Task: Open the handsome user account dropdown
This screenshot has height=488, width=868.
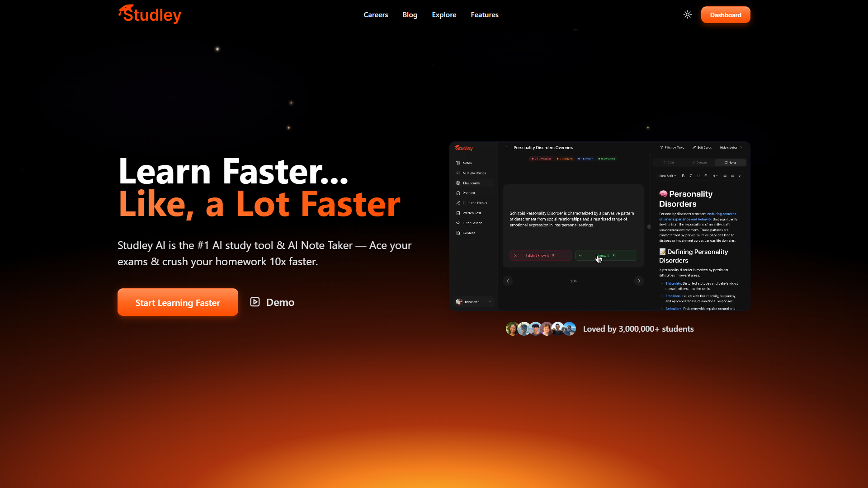Action: 474,302
